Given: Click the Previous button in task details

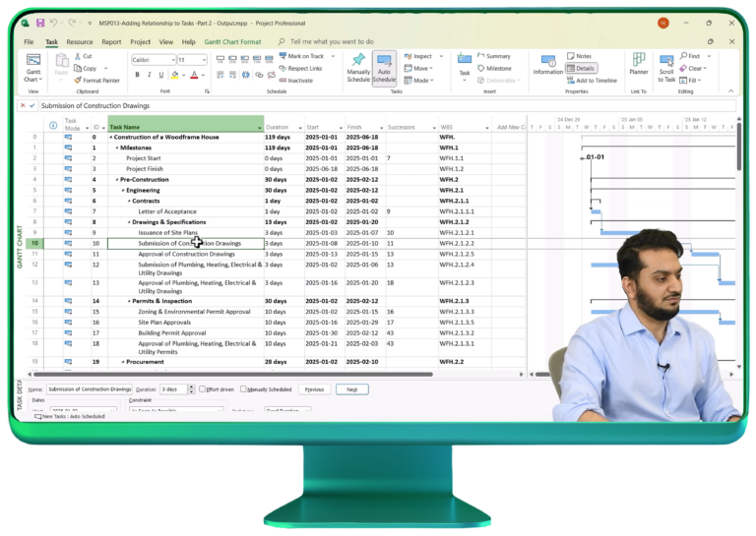Looking at the screenshot, I should (x=314, y=389).
